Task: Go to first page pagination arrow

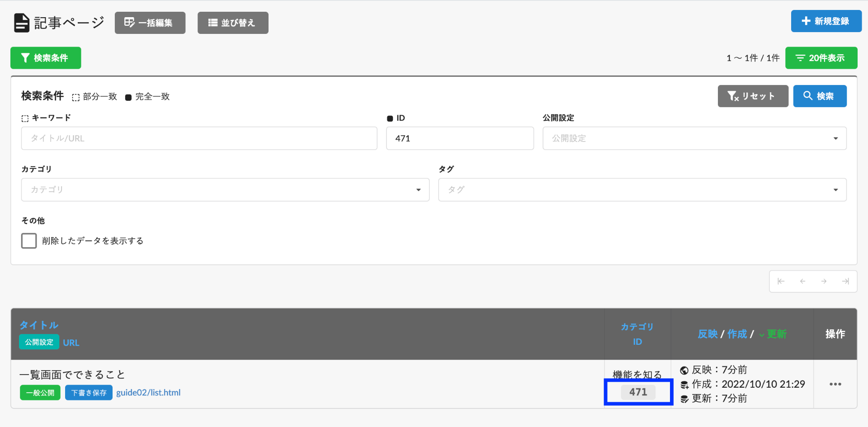Action: pos(781,282)
